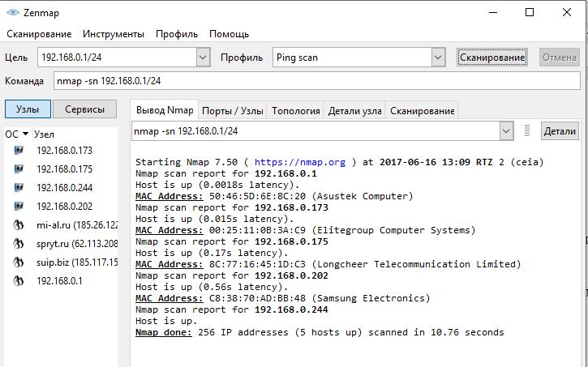Open the nmap output scan selector dropdown

pyautogui.click(x=506, y=130)
